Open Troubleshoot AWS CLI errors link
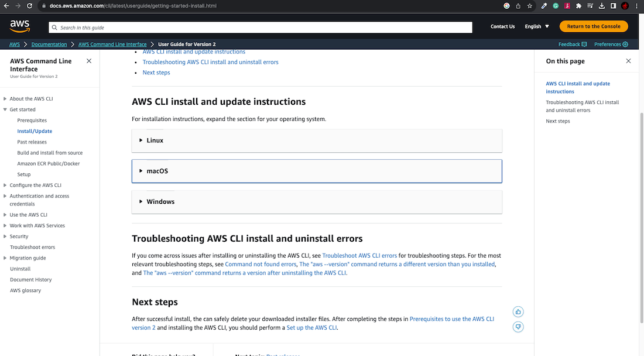 point(359,256)
